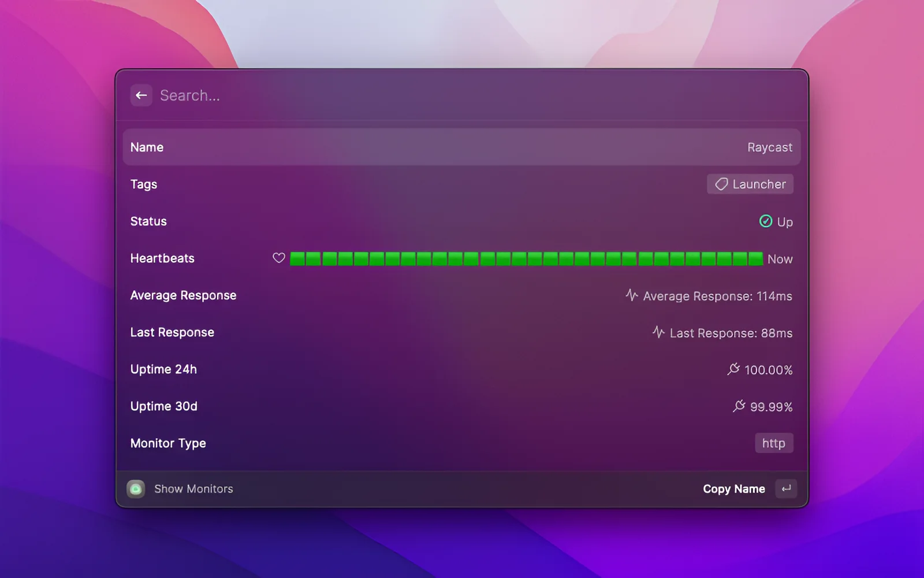
Task: Click the Raycast name value
Action: pyautogui.click(x=769, y=147)
